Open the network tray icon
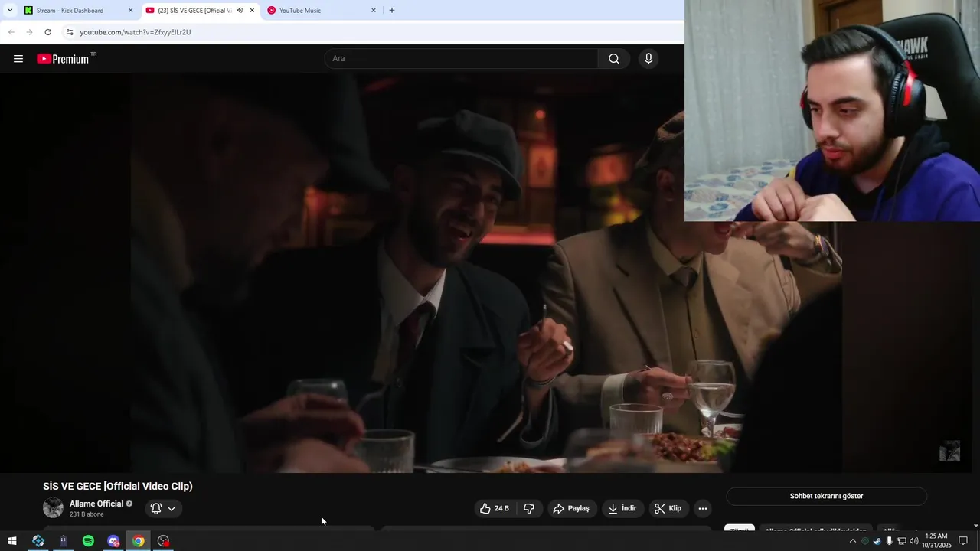 [x=901, y=541]
